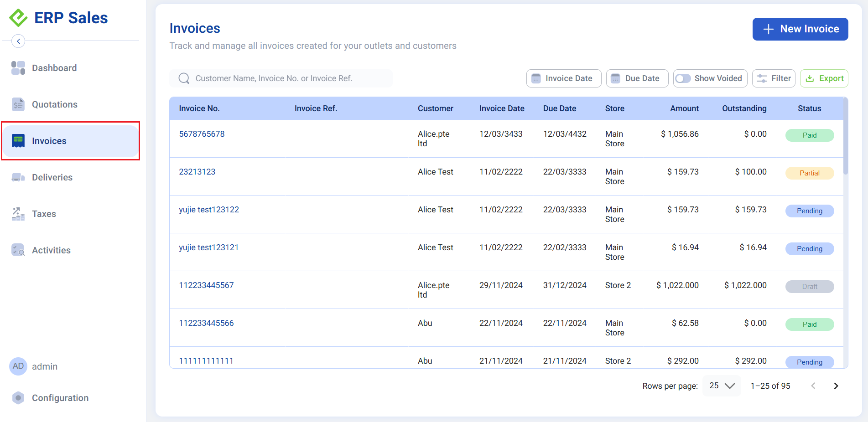Select the Taxes sidebar icon
The width and height of the screenshot is (868, 422).
click(18, 213)
